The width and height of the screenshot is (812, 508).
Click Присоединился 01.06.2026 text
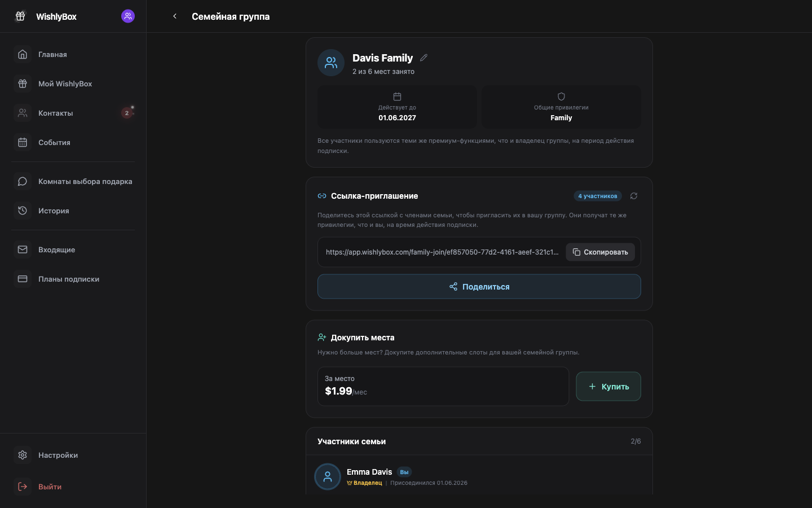(429, 483)
